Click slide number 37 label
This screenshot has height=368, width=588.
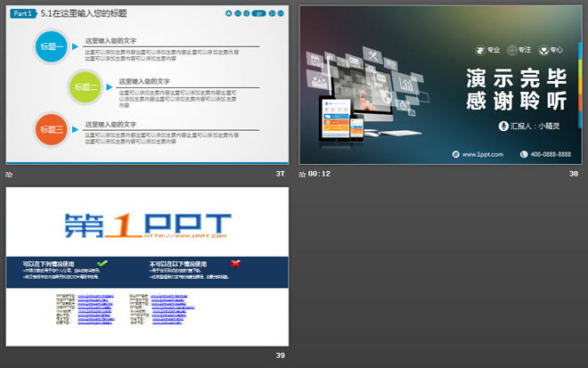pyautogui.click(x=280, y=174)
